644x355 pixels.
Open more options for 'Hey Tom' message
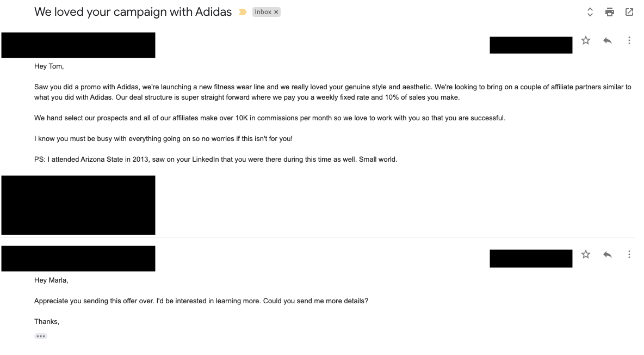629,40
